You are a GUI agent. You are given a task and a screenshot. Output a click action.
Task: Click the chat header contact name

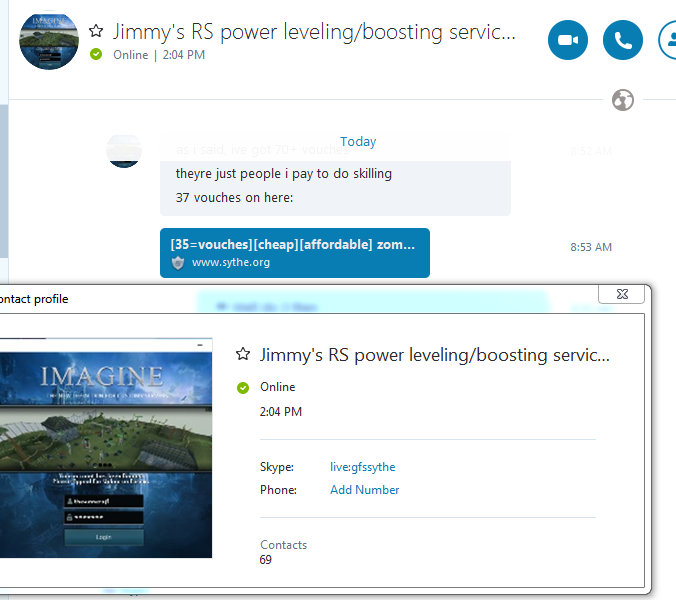314,32
